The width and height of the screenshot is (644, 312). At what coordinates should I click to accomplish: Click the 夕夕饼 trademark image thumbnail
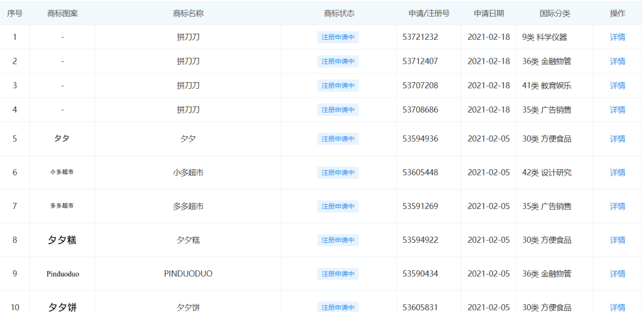62,307
